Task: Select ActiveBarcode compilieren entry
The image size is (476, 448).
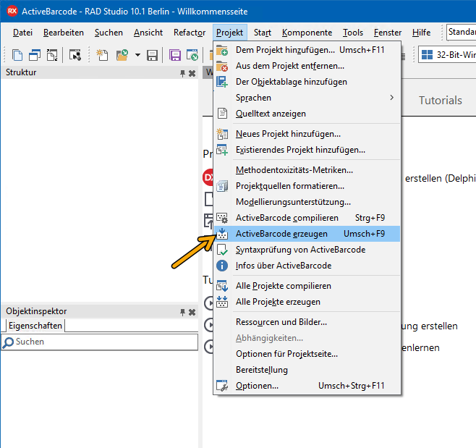Action: pos(307,218)
